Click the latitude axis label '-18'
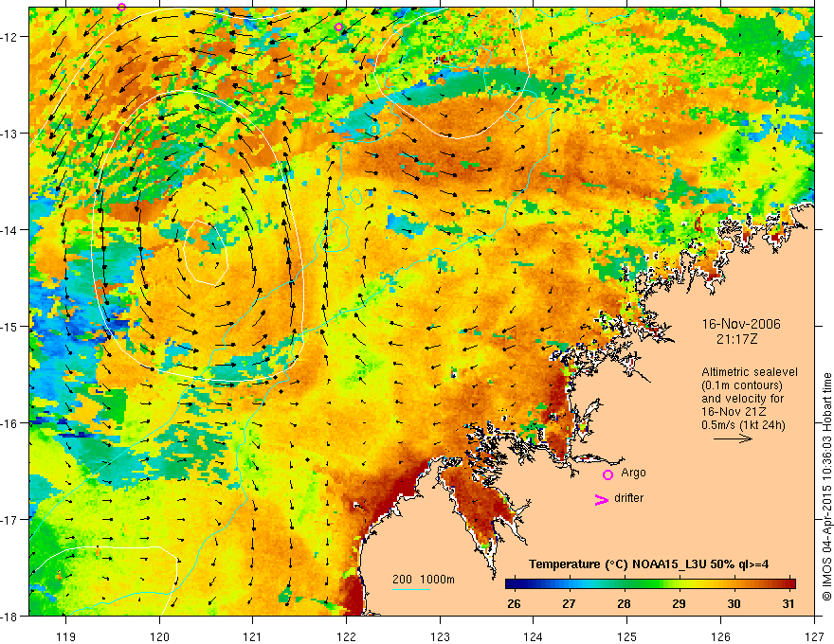 tap(9, 616)
